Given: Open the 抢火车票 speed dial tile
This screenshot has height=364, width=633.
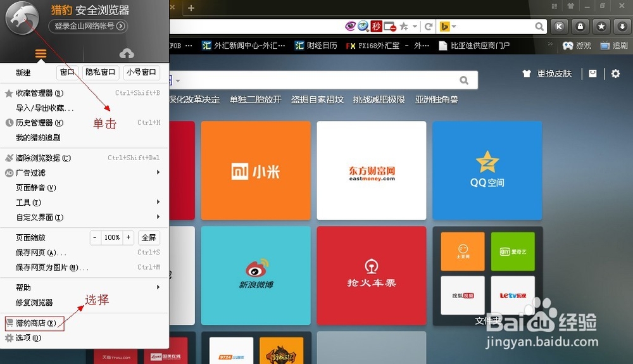Looking at the screenshot, I should click(x=372, y=275).
